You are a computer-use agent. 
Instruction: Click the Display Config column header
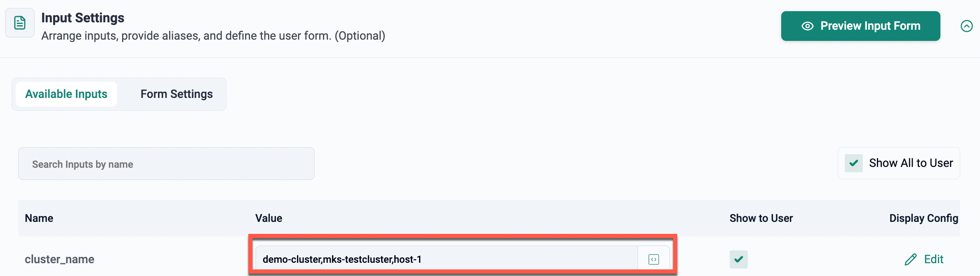[x=923, y=218]
